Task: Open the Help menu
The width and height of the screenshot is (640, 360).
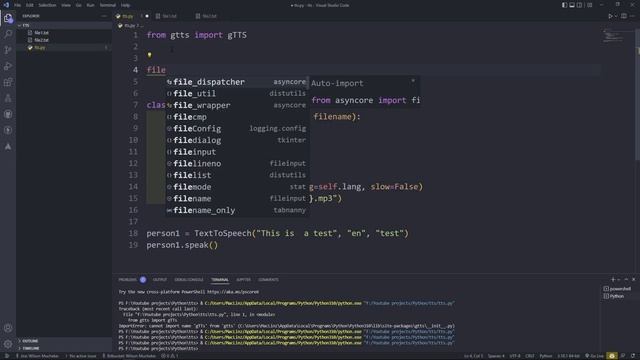Action: click(125, 5)
